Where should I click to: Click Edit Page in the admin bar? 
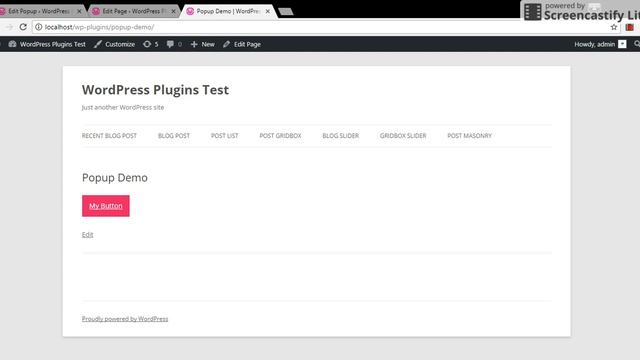(x=242, y=44)
